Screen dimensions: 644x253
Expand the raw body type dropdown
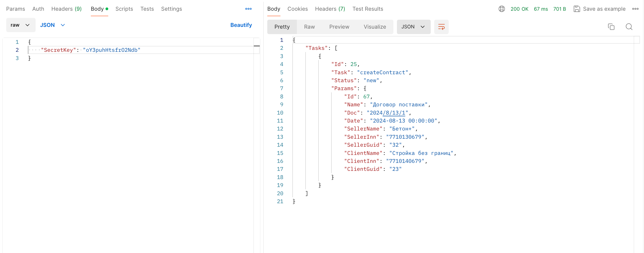20,25
